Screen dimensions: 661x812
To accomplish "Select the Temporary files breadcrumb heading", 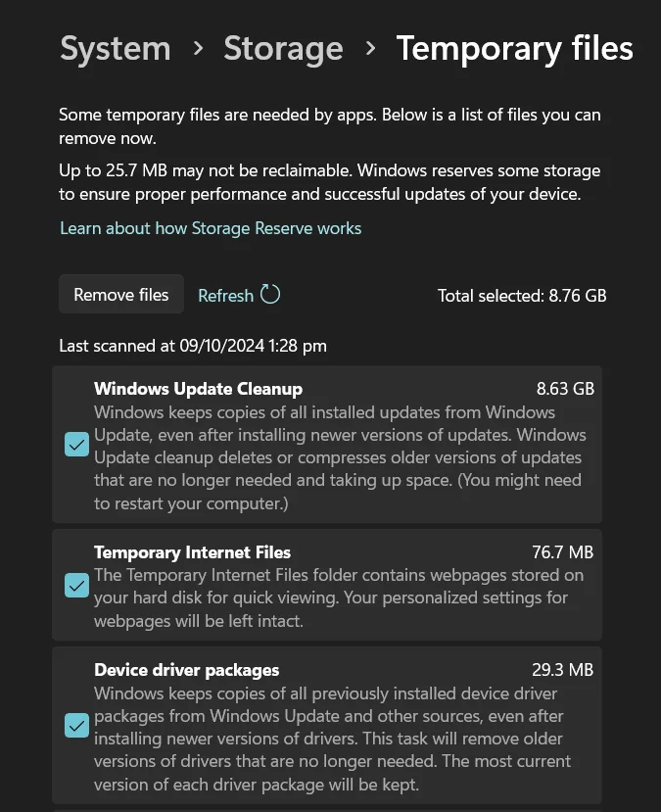I will pyautogui.click(x=514, y=48).
